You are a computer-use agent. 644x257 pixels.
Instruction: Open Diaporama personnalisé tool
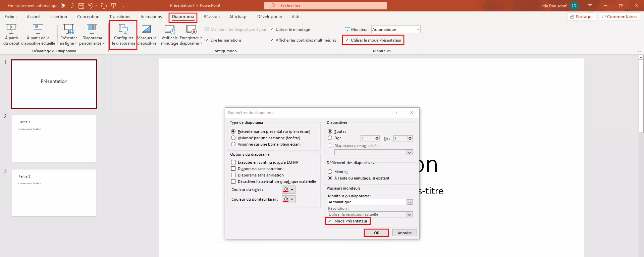92,34
